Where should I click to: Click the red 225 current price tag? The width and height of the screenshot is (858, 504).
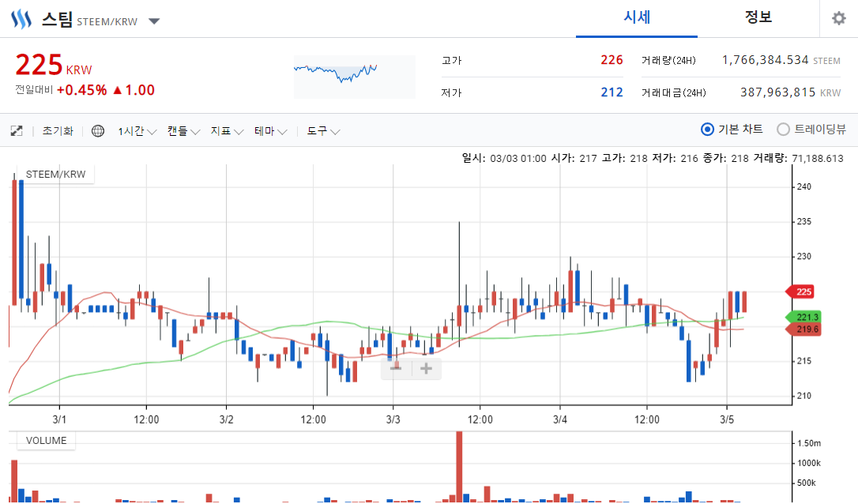point(800,291)
